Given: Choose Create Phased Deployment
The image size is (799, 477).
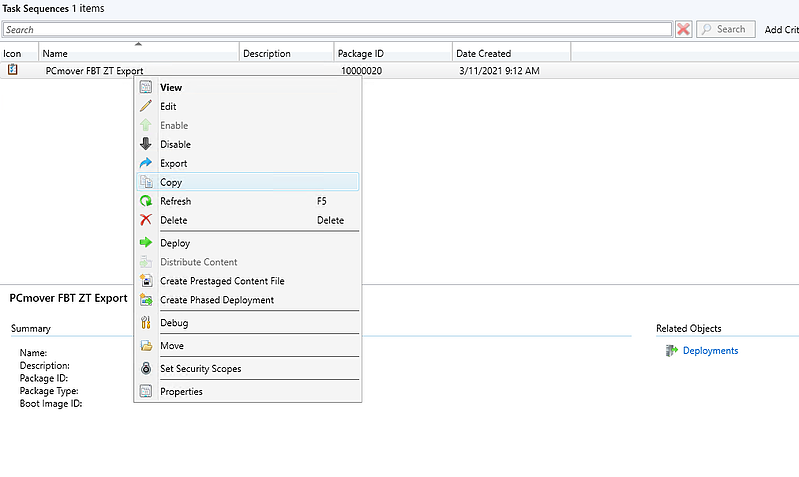Looking at the screenshot, I should [248, 300].
